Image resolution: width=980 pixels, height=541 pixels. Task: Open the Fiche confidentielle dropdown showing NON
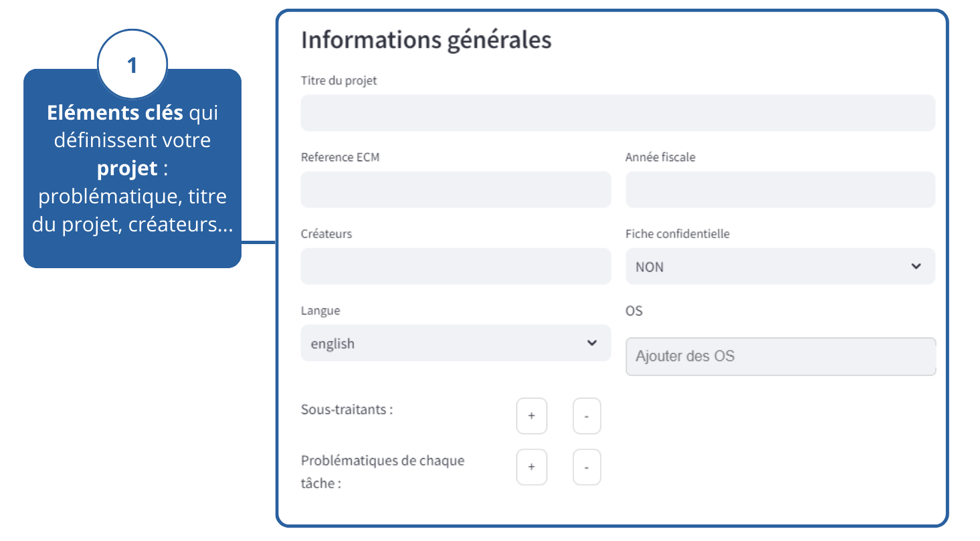769,266
